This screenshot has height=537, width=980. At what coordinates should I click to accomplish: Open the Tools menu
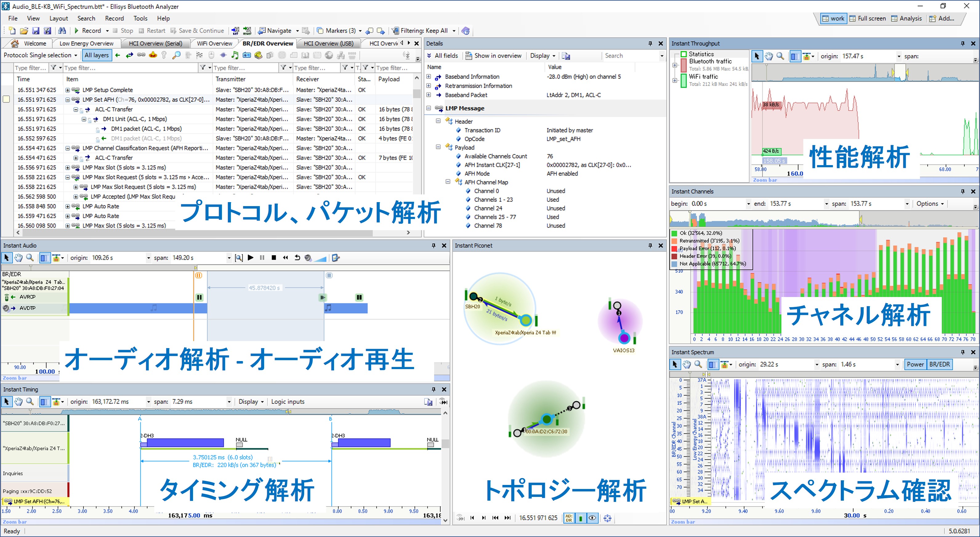click(140, 18)
